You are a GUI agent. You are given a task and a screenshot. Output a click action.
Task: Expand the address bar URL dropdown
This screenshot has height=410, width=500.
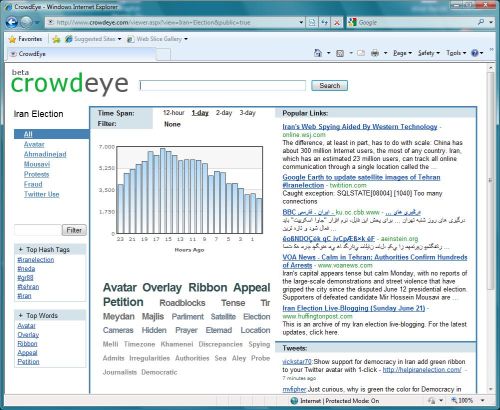(x=301, y=22)
